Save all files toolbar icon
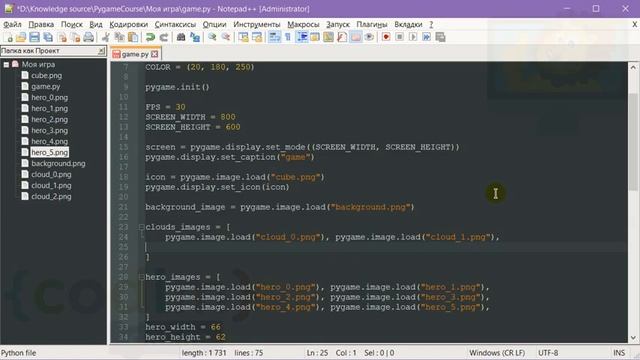The width and height of the screenshot is (640, 360). point(48,38)
